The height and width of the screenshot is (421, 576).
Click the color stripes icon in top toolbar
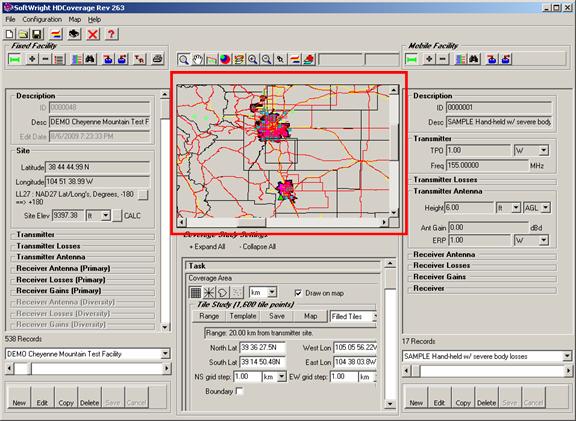(x=56, y=34)
